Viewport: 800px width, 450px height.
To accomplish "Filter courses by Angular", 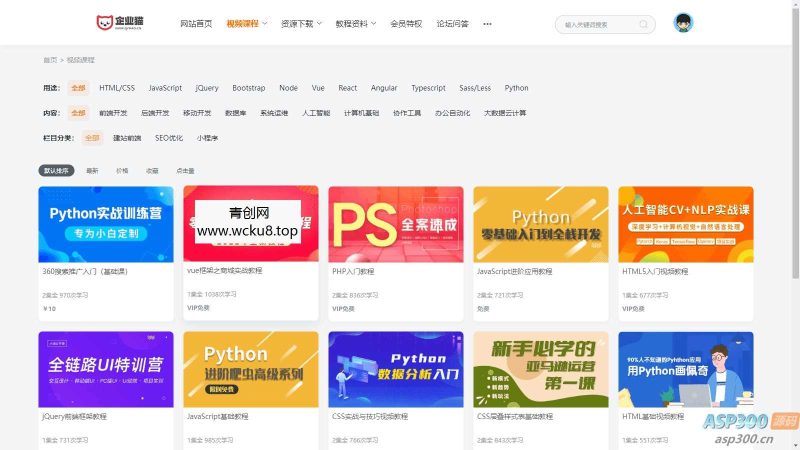I will (x=384, y=88).
